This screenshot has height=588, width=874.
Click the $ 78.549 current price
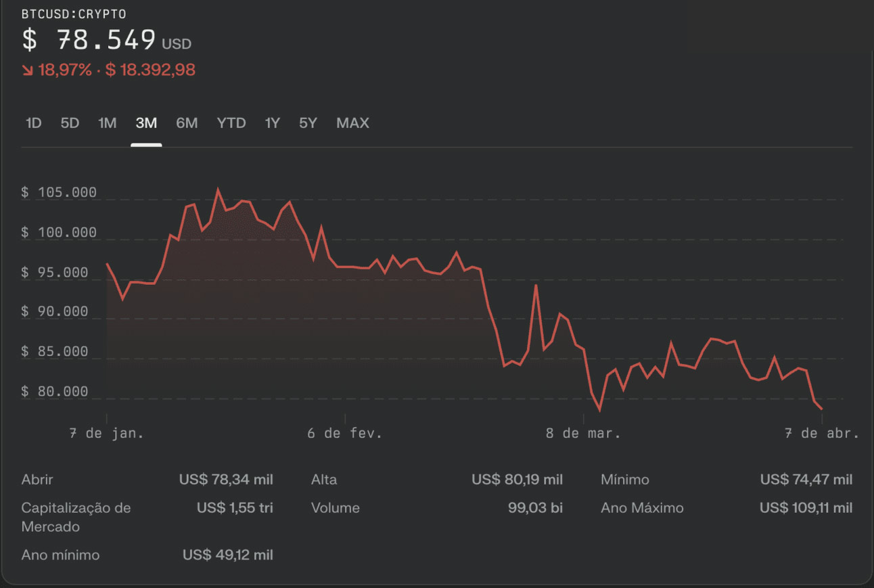pos(89,40)
